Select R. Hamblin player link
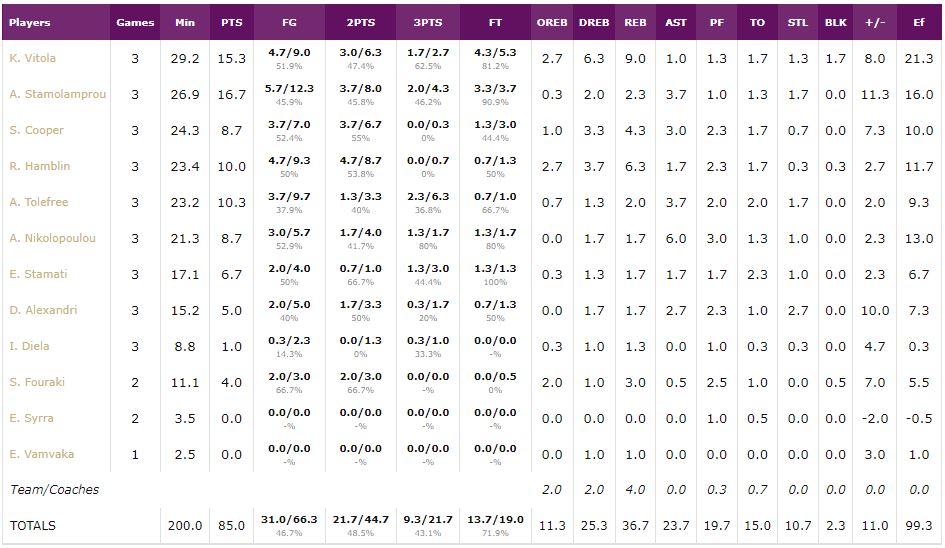The height and width of the screenshot is (548, 945). tap(40, 166)
